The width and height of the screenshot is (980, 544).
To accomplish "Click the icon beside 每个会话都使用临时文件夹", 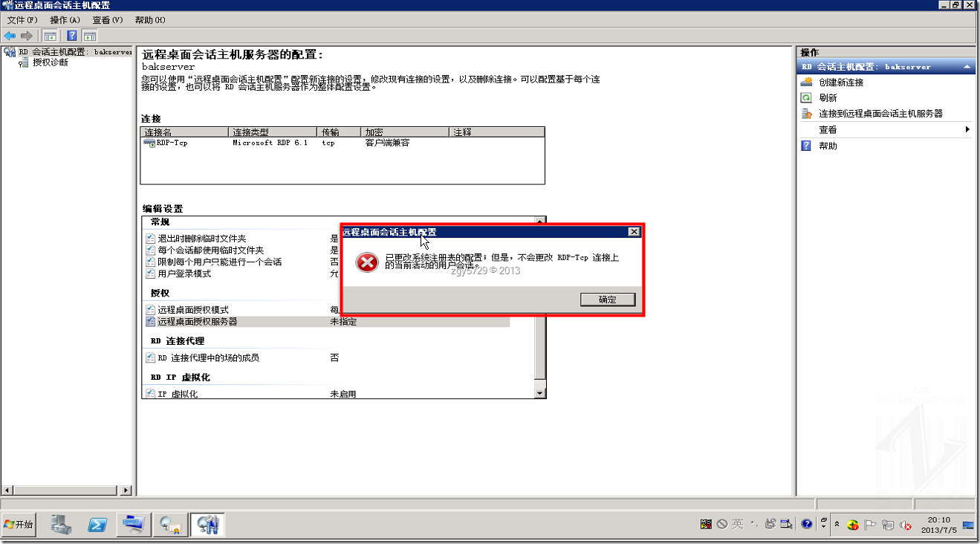I will [x=151, y=250].
